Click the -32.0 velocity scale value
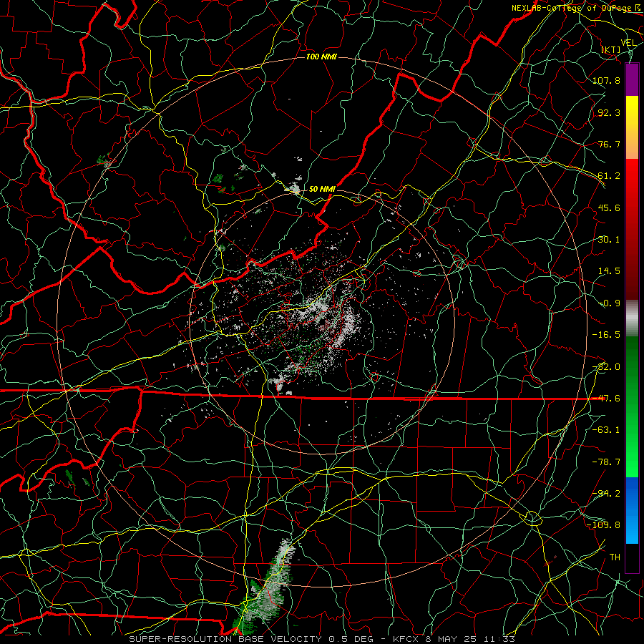 (606, 367)
